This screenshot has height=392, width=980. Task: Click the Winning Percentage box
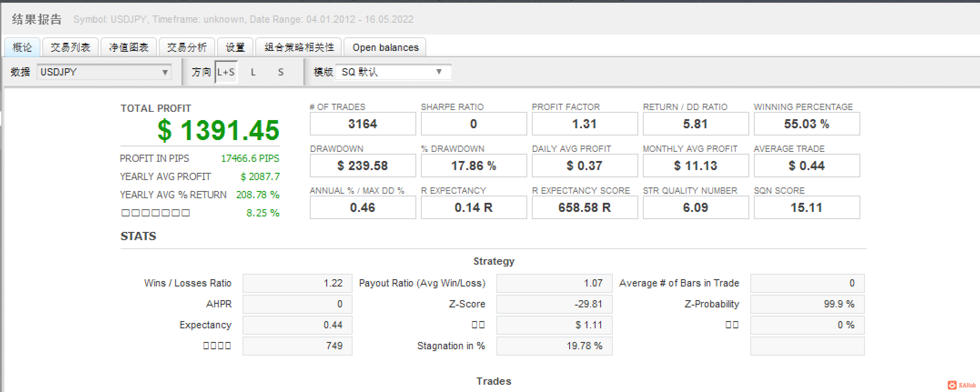coord(807,124)
